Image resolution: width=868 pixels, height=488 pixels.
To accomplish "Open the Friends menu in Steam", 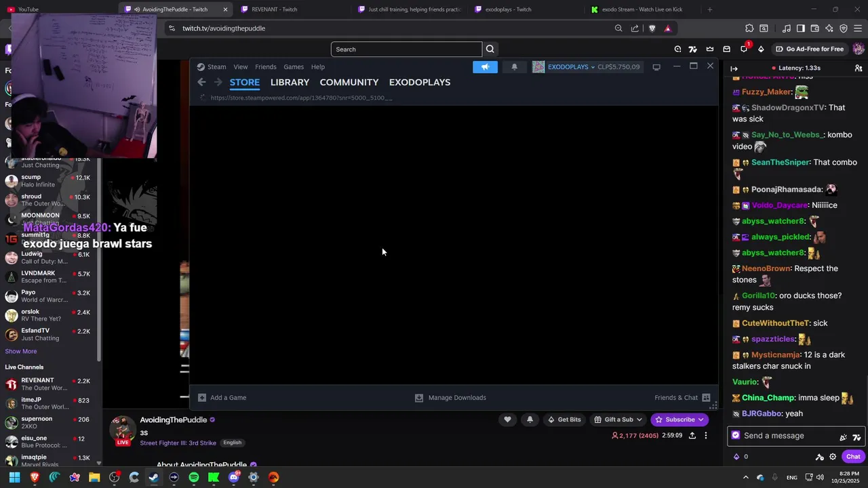I will point(265,67).
